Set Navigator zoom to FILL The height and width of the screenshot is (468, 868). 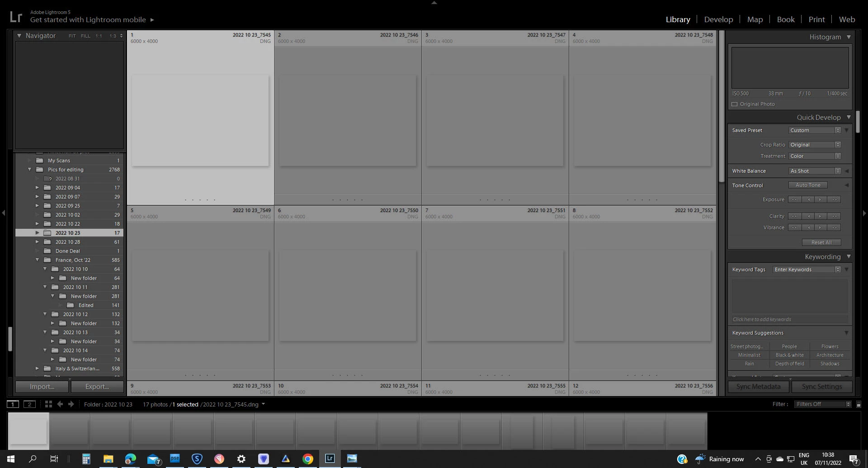tap(85, 36)
